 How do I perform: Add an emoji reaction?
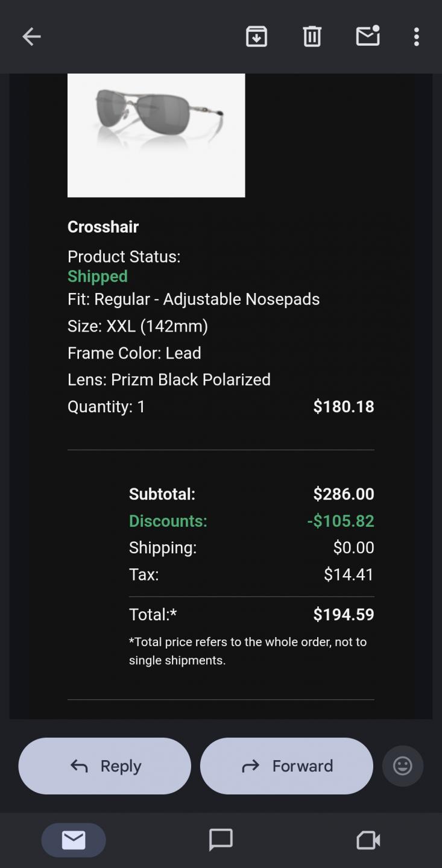[x=402, y=766]
